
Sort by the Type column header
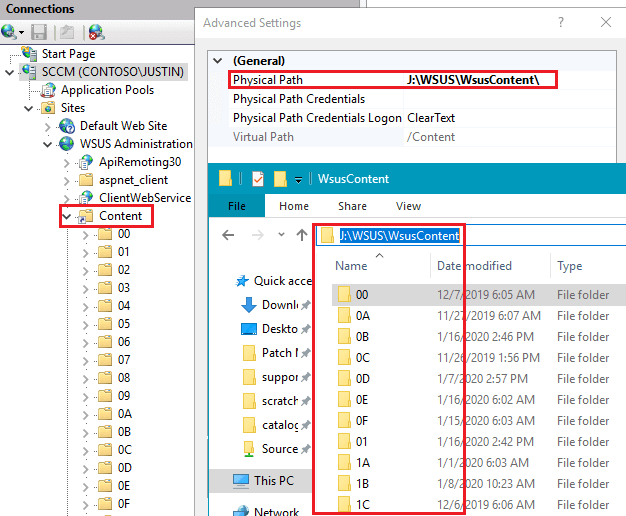point(570,266)
